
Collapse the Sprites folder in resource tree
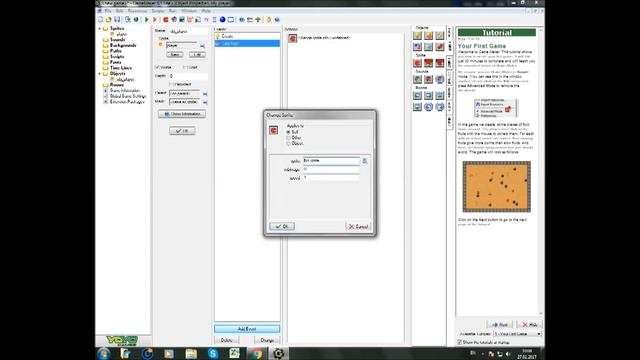[x=100, y=29]
